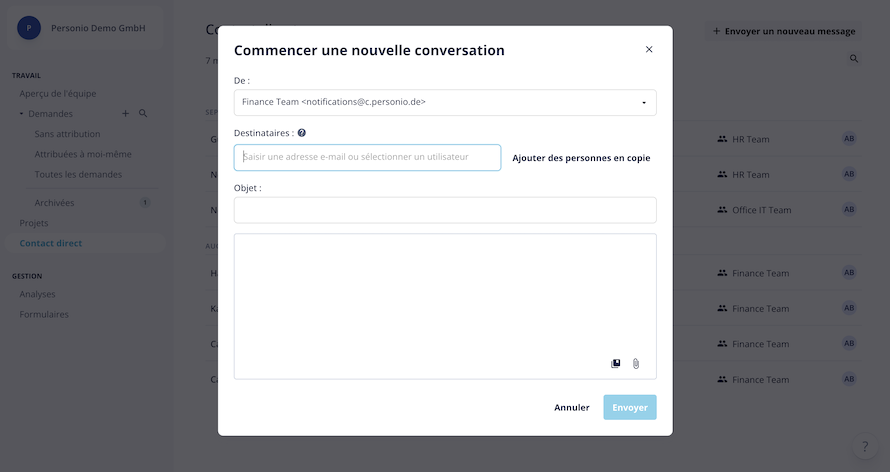Click the Destinataires help question mark icon
The width and height of the screenshot is (890, 472).
pyautogui.click(x=301, y=133)
